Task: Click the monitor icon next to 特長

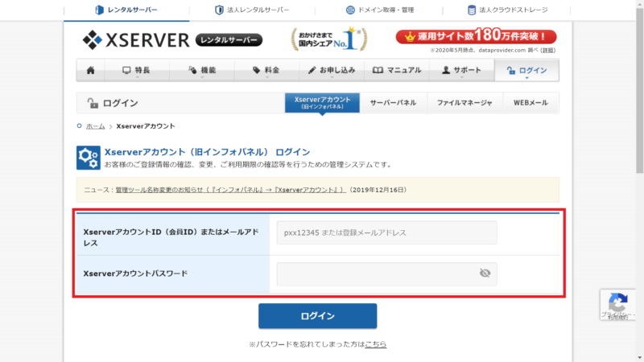Action: click(x=126, y=70)
